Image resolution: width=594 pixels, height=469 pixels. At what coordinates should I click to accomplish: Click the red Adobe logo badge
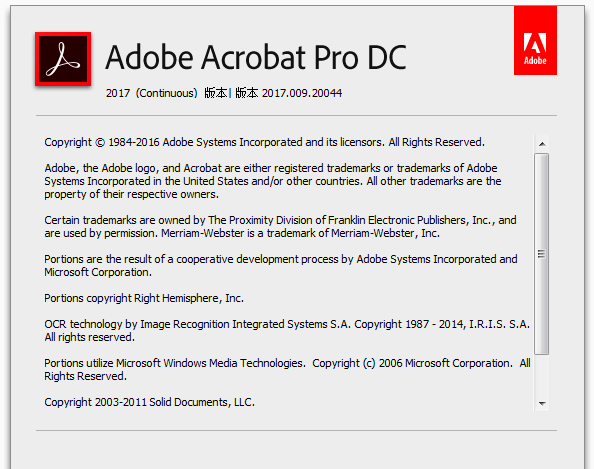click(x=535, y=40)
